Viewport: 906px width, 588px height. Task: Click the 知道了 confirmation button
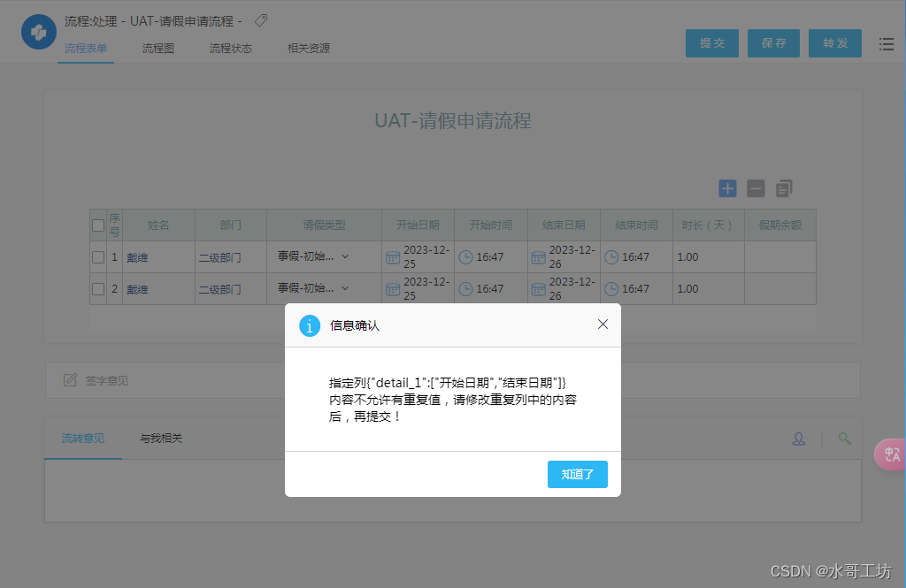577,474
